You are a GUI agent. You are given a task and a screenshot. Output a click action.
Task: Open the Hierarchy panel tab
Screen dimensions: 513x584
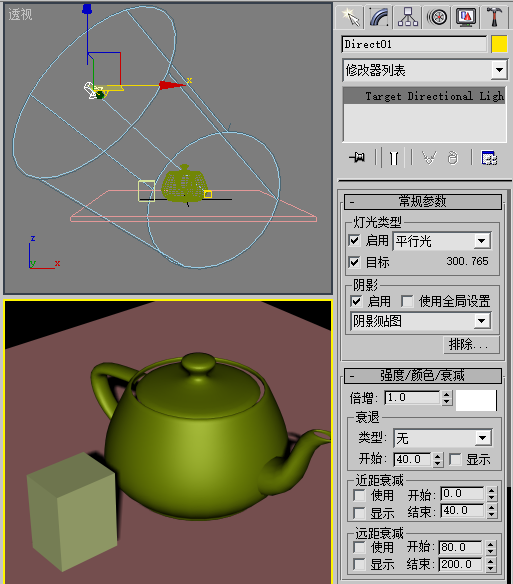click(408, 17)
